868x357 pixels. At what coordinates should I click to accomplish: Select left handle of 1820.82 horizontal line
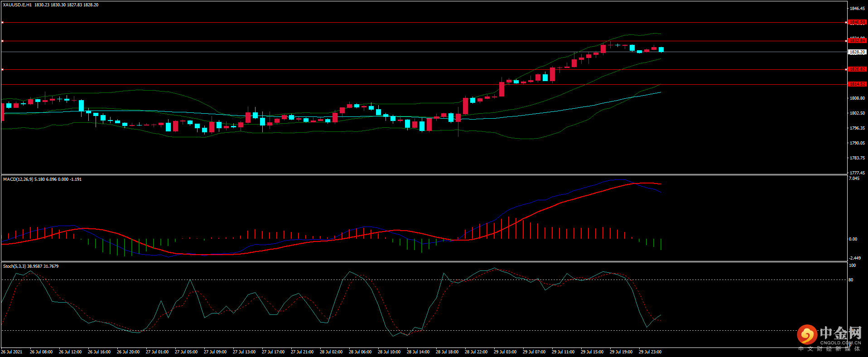pos(2,69)
